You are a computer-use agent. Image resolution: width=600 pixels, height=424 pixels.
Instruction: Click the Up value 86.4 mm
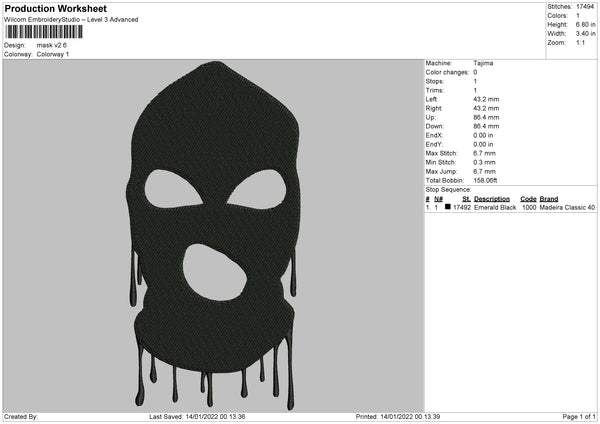click(486, 117)
